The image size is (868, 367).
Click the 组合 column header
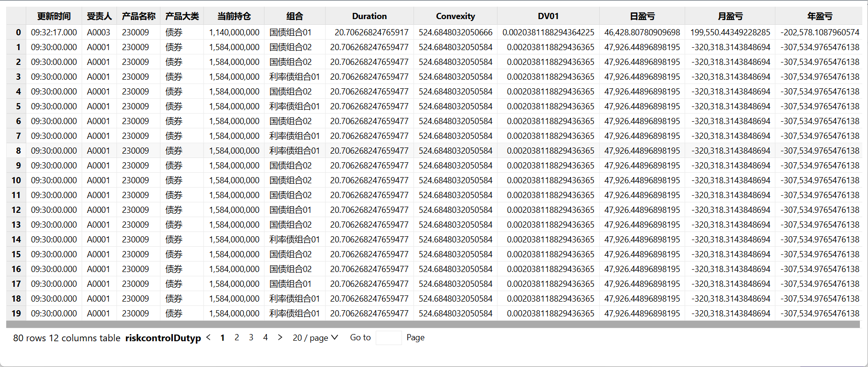click(x=295, y=16)
